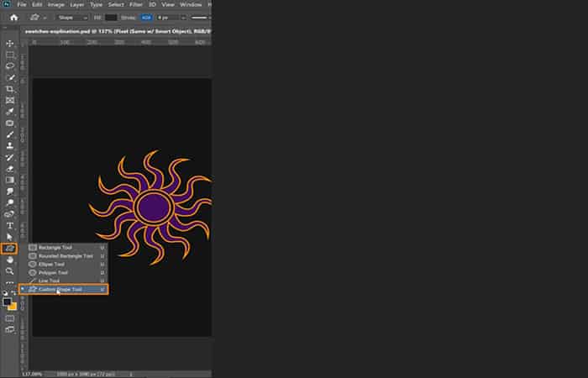
Task: Open the Shape mode dropdown
Action: (x=71, y=17)
